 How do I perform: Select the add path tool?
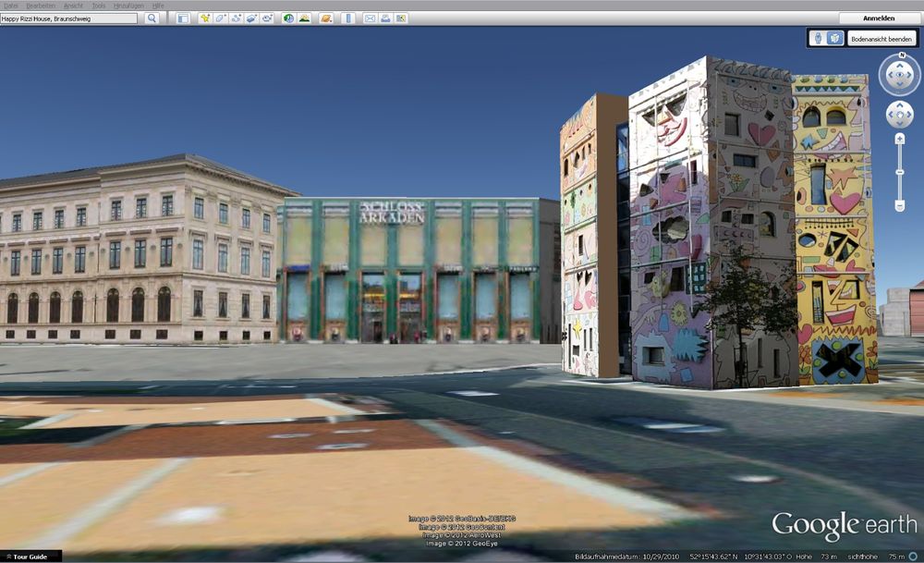pos(237,18)
